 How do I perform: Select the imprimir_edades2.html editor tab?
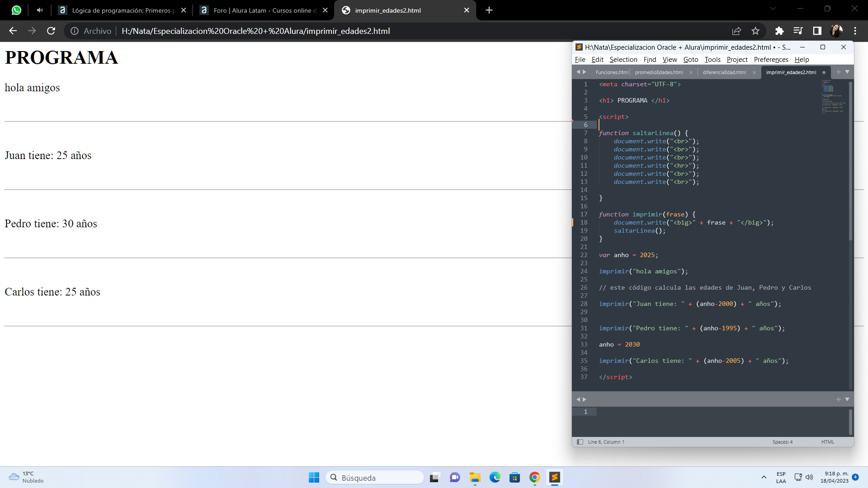tap(791, 72)
